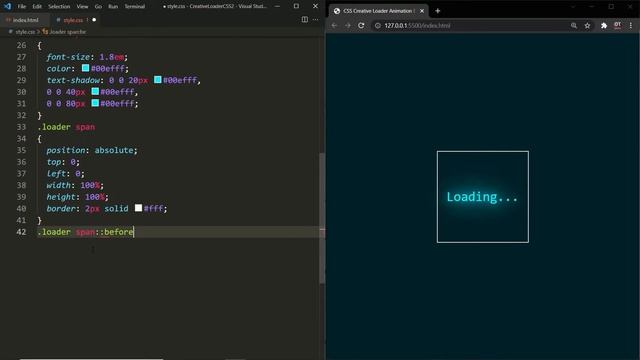Open the white #fff swatch on line 40
The image size is (640, 360).
[x=138, y=208]
